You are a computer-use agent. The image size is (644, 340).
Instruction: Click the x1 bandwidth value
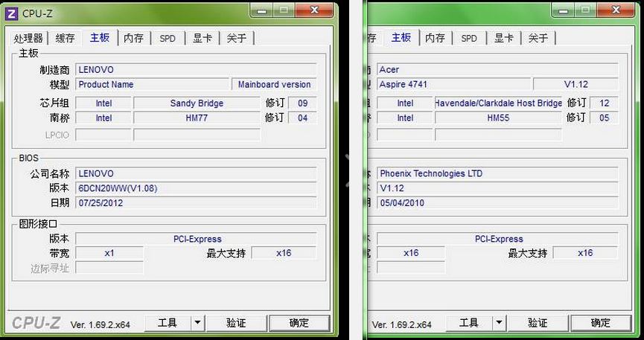[x=109, y=253]
